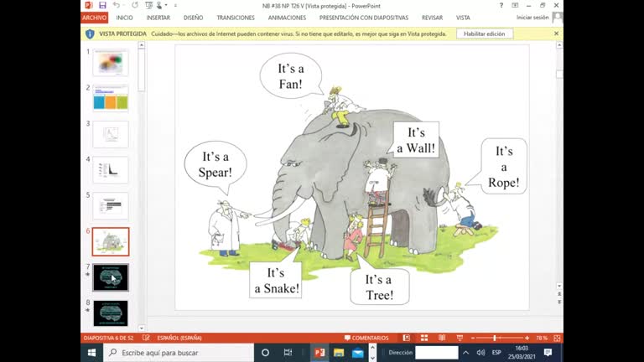Select slide 8 thumbnail
Image resolution: width=644 pixels, height=362 pixels.
click(x=111, y=313)
